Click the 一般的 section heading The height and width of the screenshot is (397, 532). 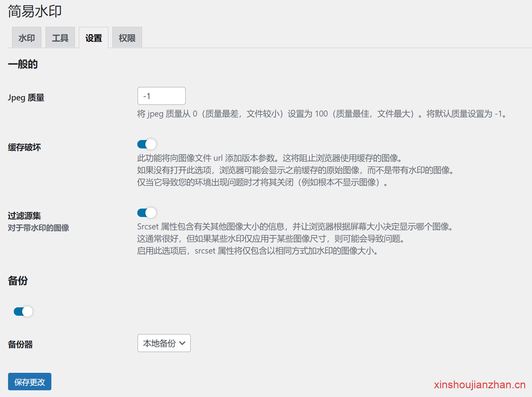pos(23,64)
